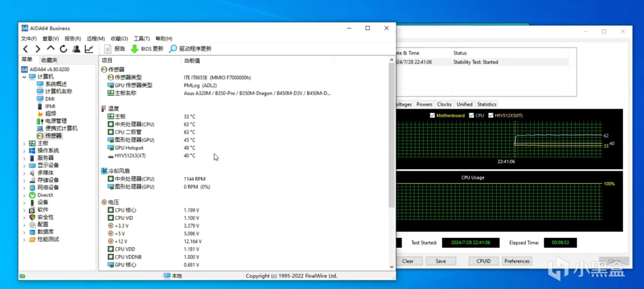Select IPMI tree entry
Image resolution: width=644 pixels, height=289 pixels.
click(50, 106)
